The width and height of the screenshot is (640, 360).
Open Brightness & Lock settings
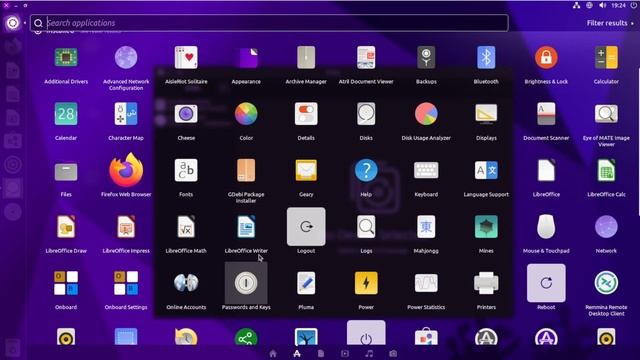tap(546, 58)
